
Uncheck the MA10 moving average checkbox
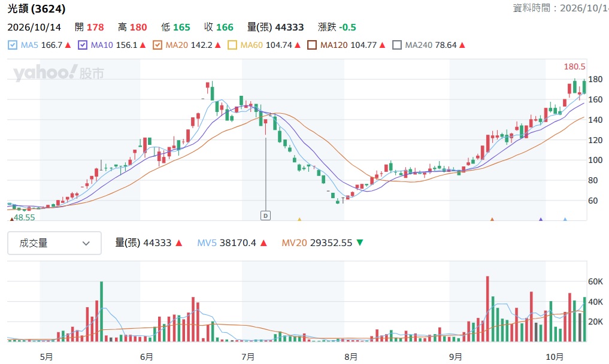click(x=83, y=45)
